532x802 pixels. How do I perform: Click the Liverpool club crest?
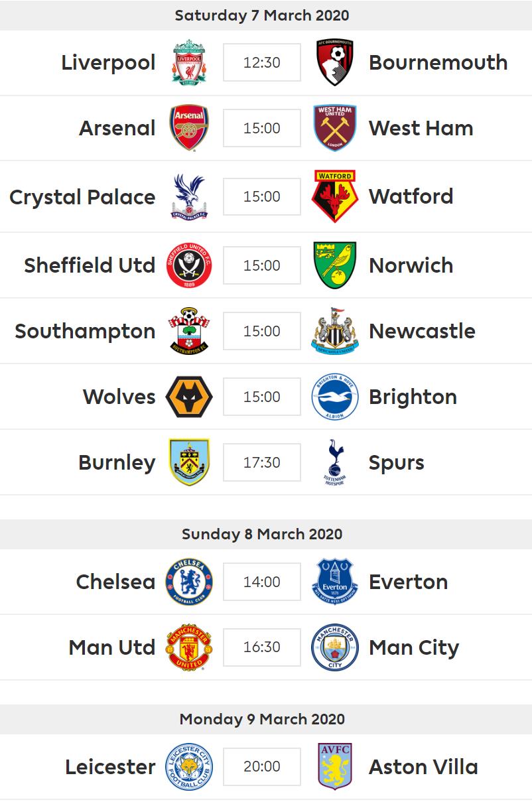(189, 62)
